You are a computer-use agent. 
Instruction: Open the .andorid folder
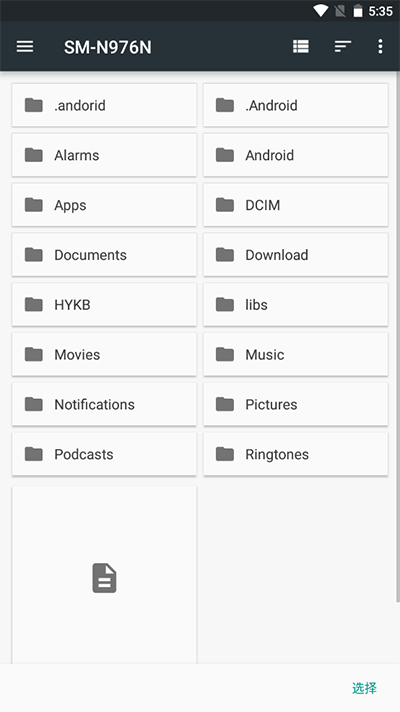click(104, 105)
